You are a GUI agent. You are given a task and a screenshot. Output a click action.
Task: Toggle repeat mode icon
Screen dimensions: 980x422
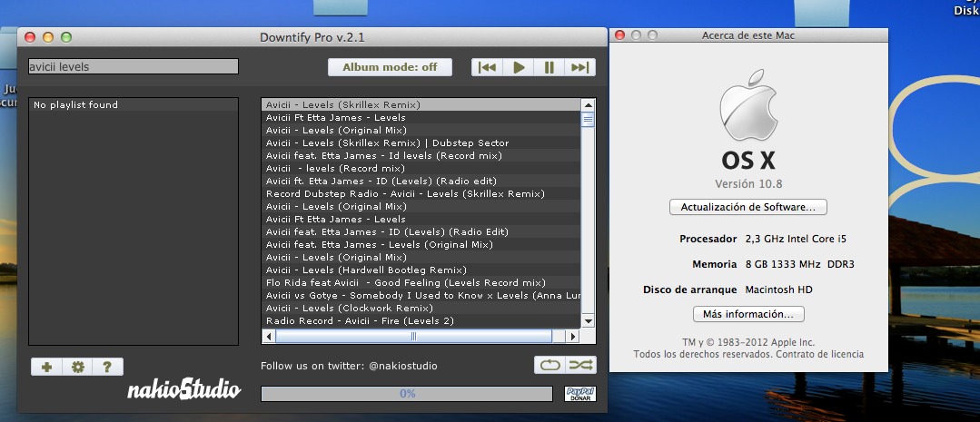pos(550,365)
